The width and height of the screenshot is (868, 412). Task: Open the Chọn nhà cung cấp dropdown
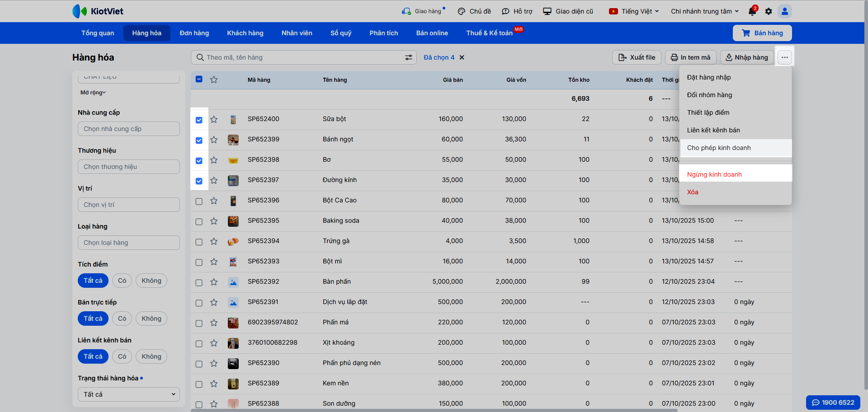tap(129, 129)
